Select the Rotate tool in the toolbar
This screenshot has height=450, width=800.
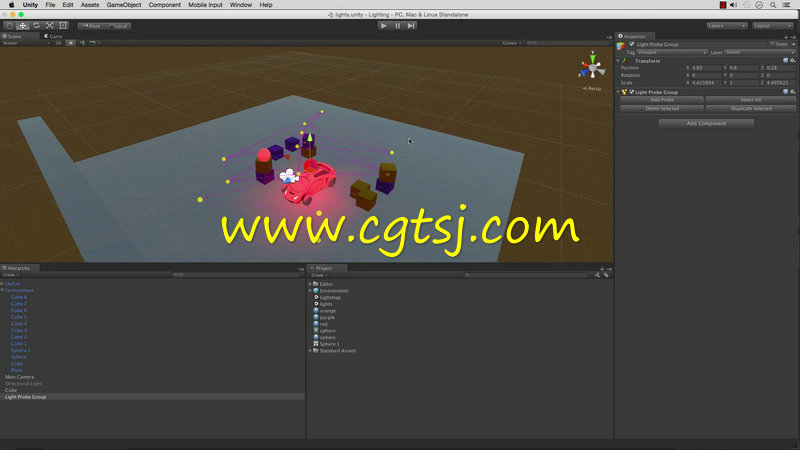pyautogui.click(x=36, y=26)
